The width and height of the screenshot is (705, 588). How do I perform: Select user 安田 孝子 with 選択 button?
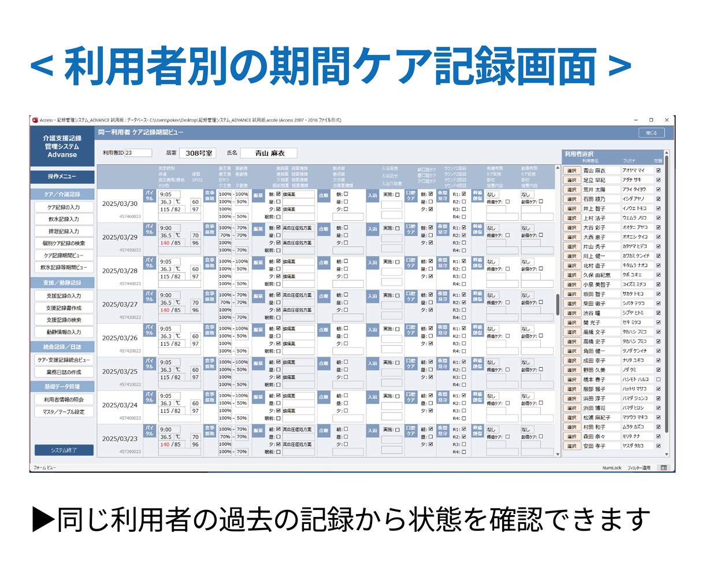[572, 446]
